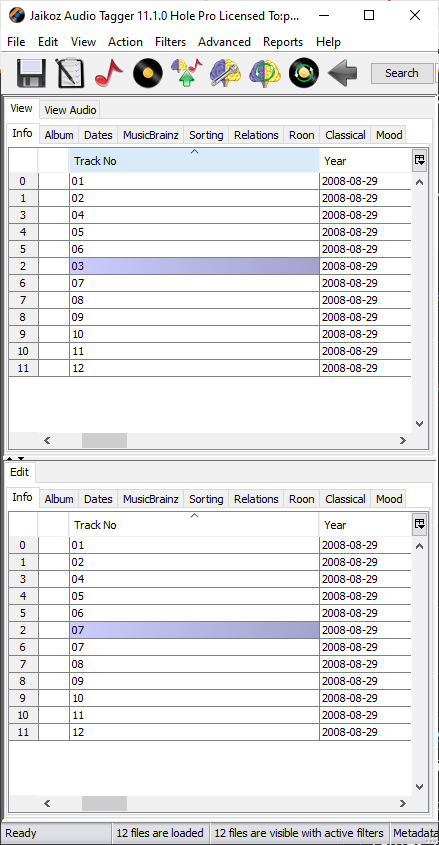Open the Relations tab in the Edit panel
This screenshot has width=439, height=845.
click(x=256, y=498)
